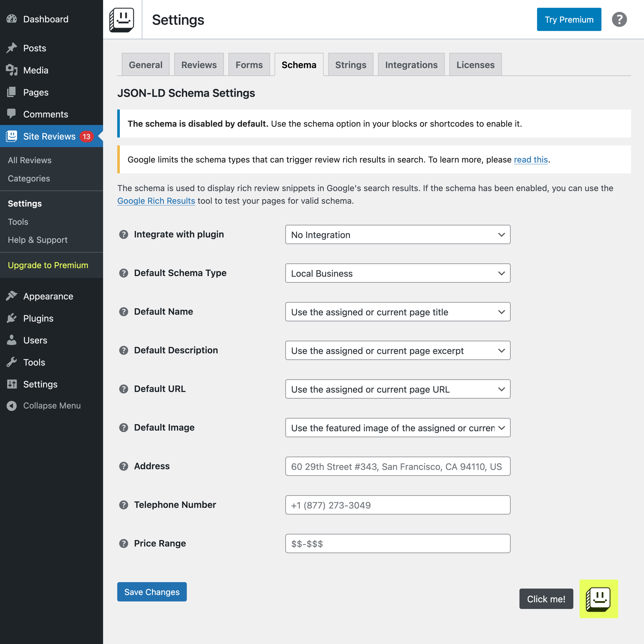Screen dimensions: 644x644
Task: Click the Site Reviews smiley logo in header
Action: pyautogui.click(x=122, y=20)
